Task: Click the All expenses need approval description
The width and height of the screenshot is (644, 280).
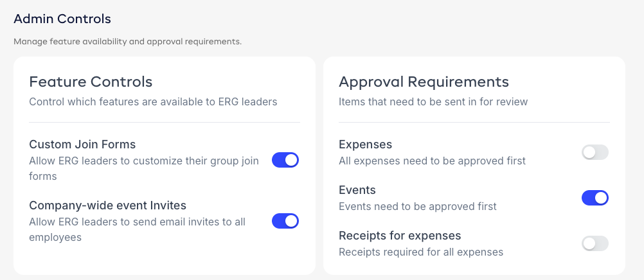Action: [x=432, y=161]
